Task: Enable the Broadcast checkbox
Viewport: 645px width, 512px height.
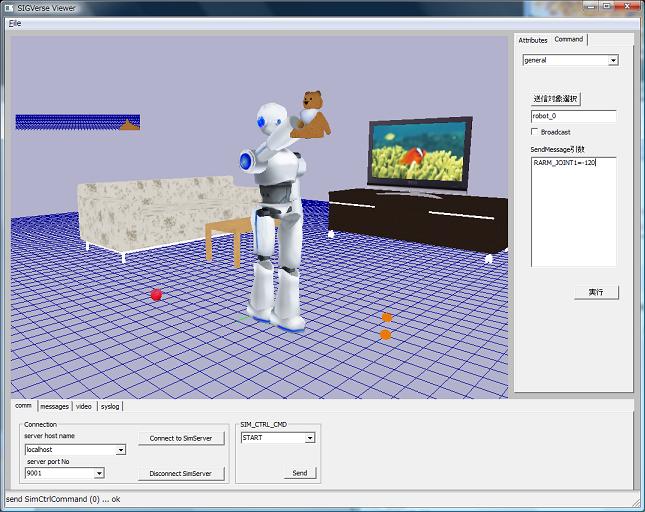Action: click(x=534, y=132)
